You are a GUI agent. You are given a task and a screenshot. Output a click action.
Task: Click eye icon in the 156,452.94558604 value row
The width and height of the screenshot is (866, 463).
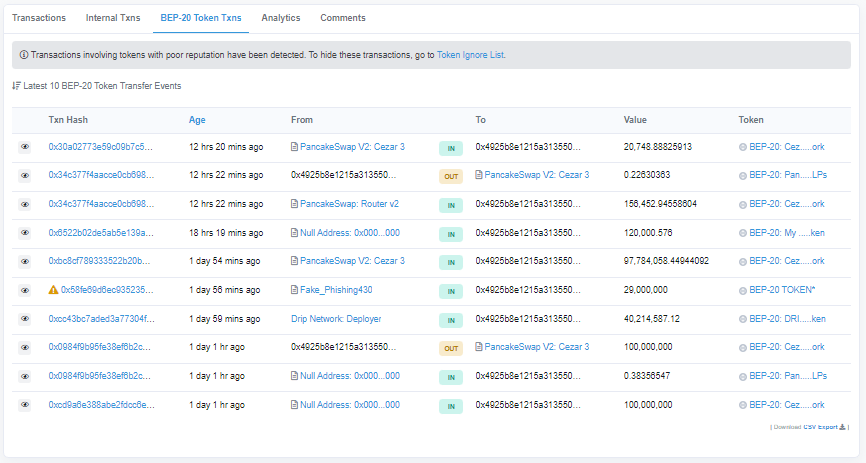coord(25,204)
